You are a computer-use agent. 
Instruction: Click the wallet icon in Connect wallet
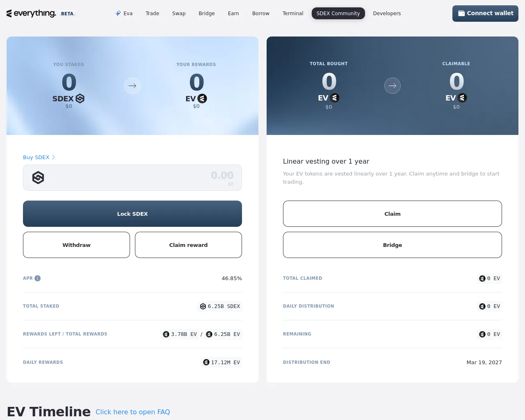pos(461,13)
